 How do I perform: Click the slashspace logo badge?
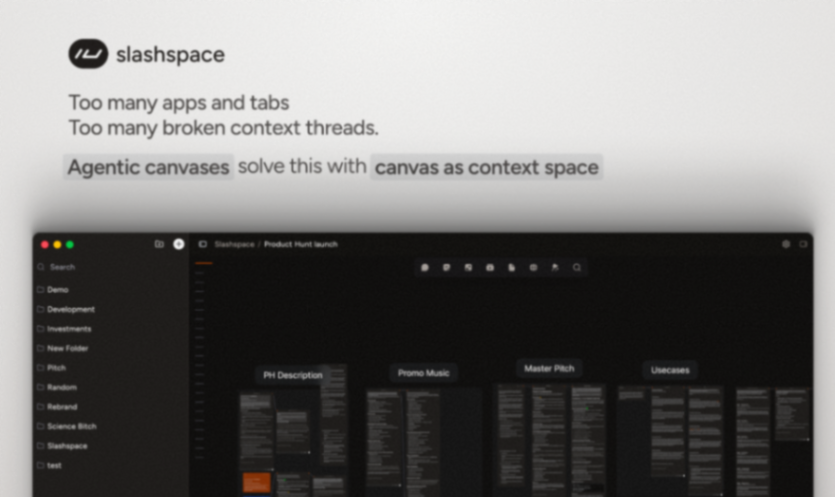click(x=88, y=54)
